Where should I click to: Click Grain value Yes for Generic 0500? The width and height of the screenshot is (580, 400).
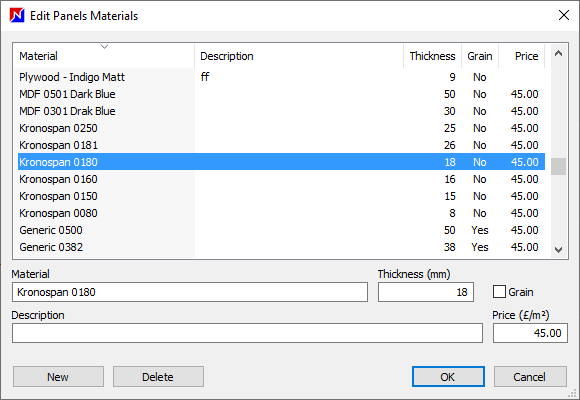[x=480, y=230]
